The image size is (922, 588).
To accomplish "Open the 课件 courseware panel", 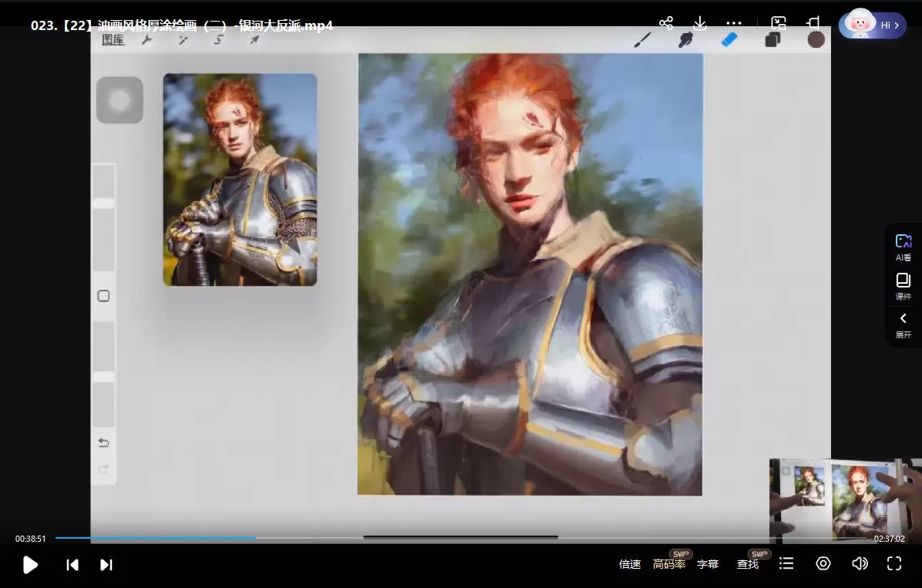I will [x=903, y=286].
